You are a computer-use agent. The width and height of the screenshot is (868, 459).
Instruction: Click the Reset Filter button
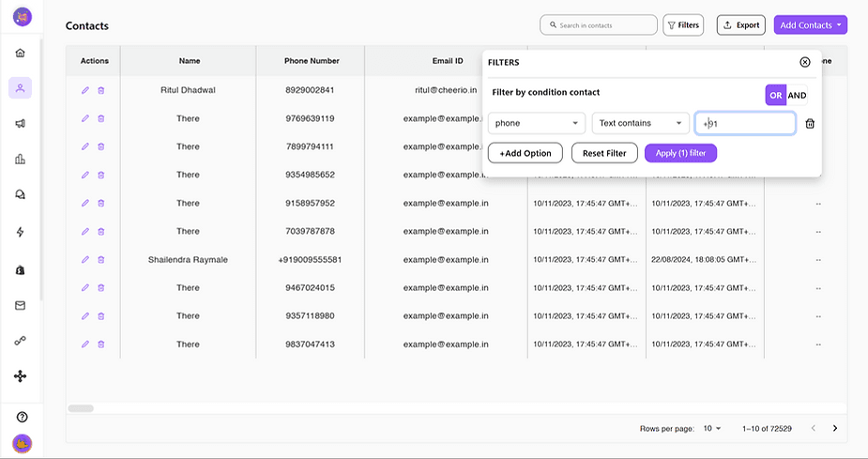(x=604, y=153)
